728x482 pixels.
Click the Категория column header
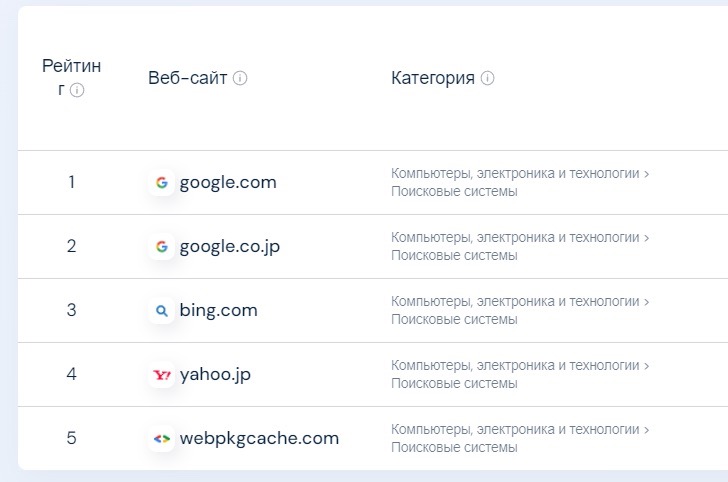click(x=433, y=78)
